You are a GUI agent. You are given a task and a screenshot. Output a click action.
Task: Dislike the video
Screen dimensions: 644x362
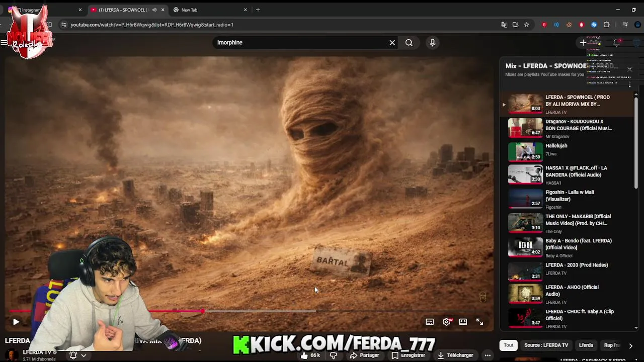333,355
